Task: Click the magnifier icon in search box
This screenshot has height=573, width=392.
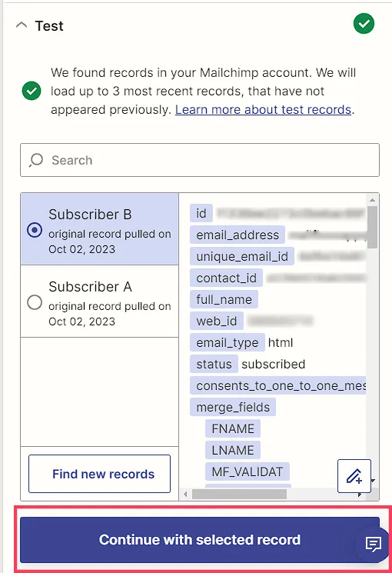Action: click(x=36, y=160)
